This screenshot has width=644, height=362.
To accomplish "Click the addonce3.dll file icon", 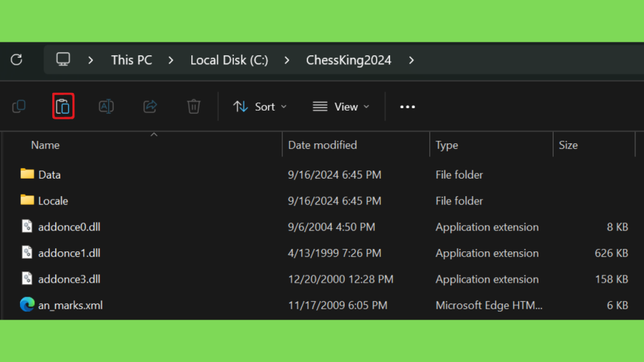I will [27, 278].
